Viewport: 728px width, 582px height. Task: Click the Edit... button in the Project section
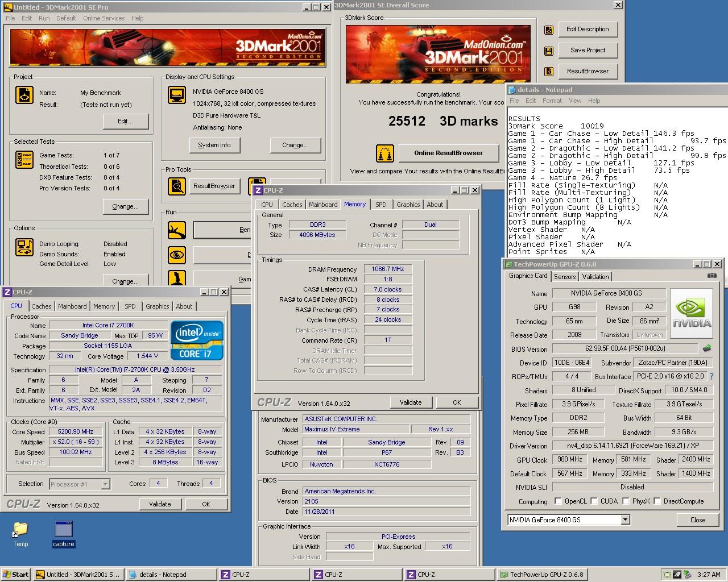pos(126,121)
